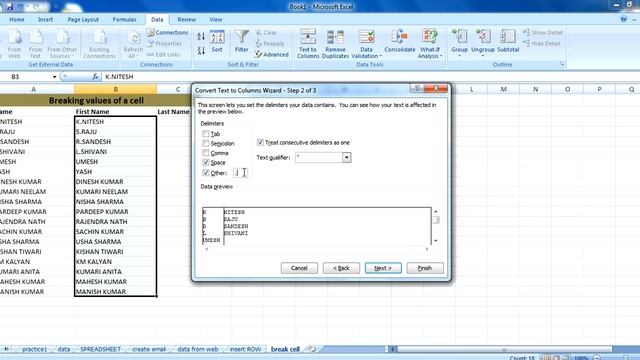
Task: Click Subtotal icon
Action: (x=508, y=41)
